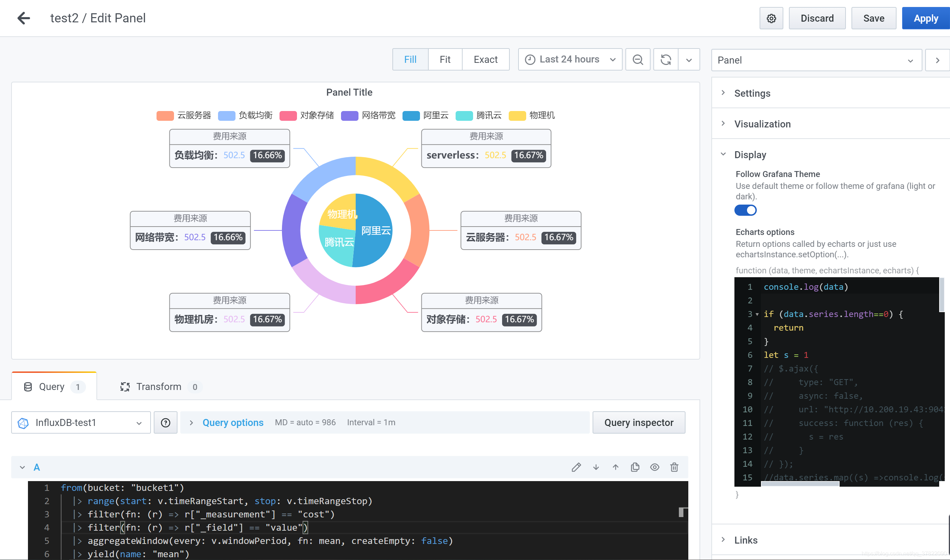Viewport: 950px width, 560px height.
Task: Zoom out the time range
Action: pyautogui.click(x=638, y=60)
